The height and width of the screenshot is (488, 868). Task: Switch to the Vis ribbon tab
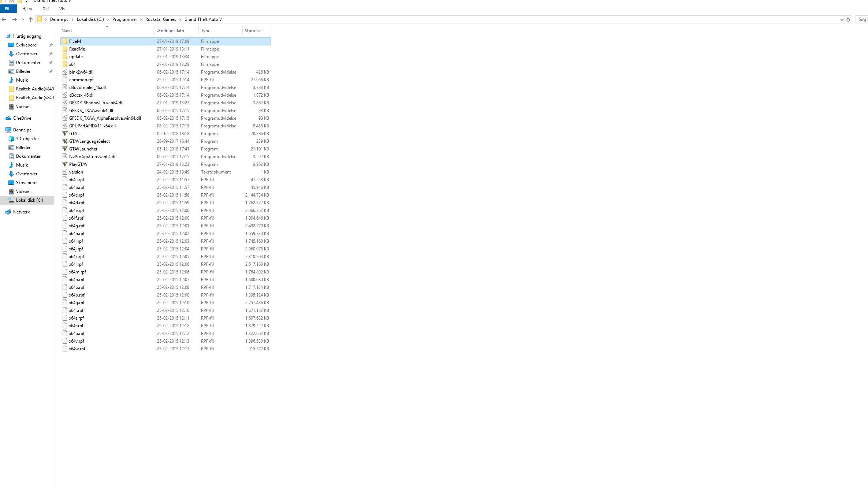coord(62,9)
